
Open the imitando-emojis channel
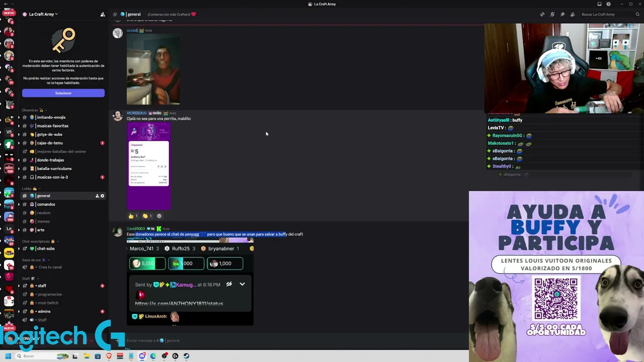point(63,117)
